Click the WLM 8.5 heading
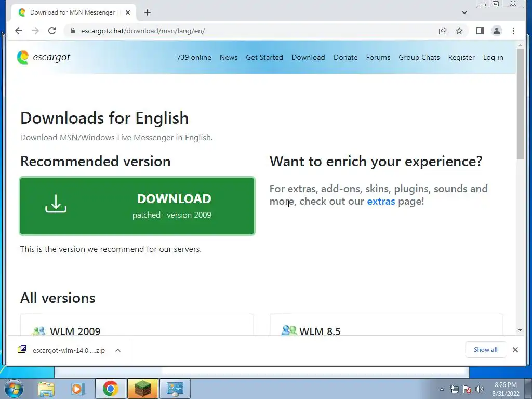Image resolution: width=532 pixels, height=399 pixels. (x=320, y=331)
